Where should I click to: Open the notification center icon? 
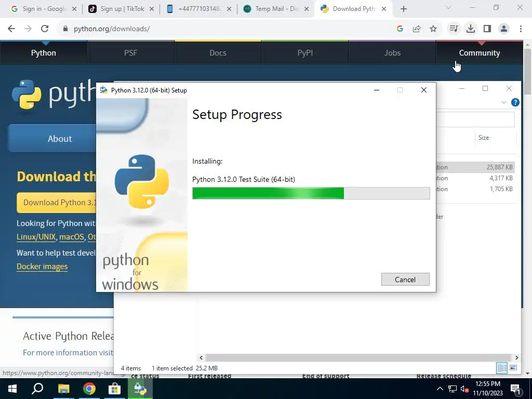515,389
